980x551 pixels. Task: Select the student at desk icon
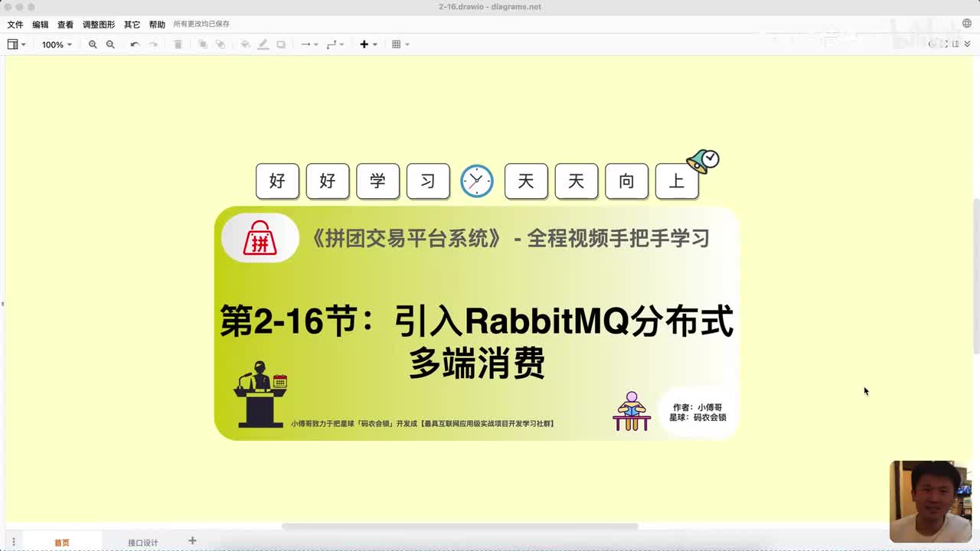(632, 412)
